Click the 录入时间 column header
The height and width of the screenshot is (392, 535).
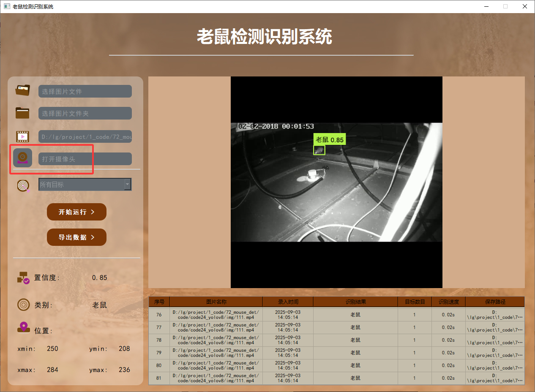[x=288, y=302]
